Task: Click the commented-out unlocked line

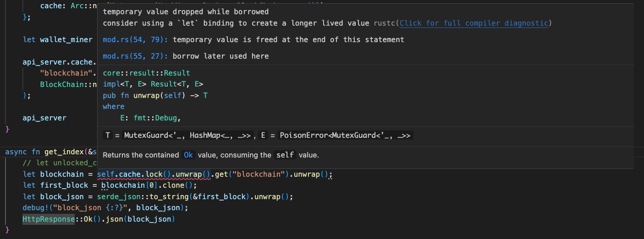Action: [x=60, y=163]
